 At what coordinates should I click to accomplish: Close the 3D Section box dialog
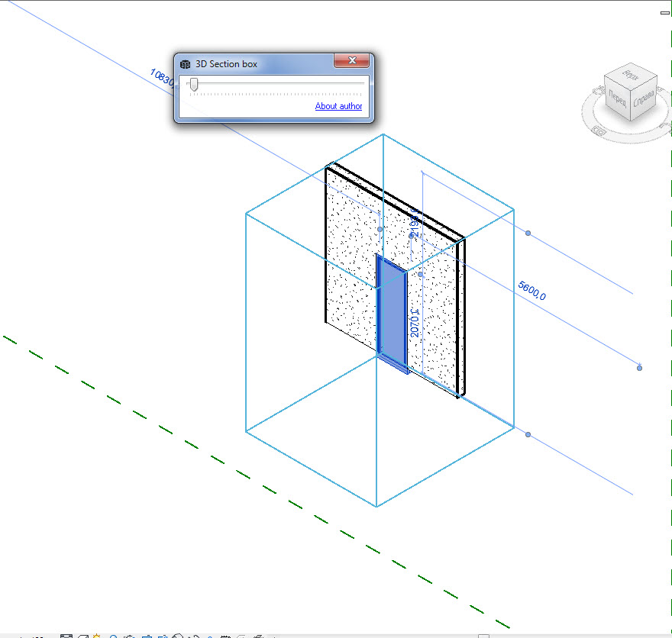352,60
